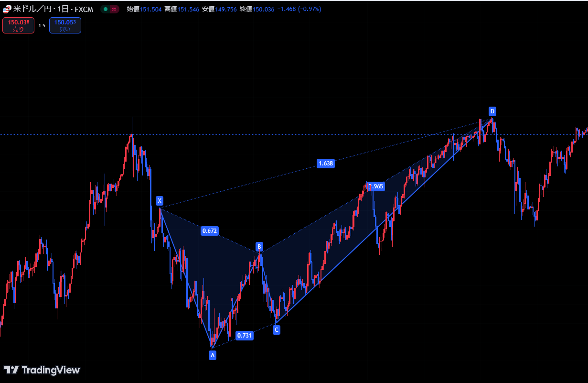Screen dimensions: 588x383
Task: Open the 米ドル/円 symbol title
Action: (33, 9)
